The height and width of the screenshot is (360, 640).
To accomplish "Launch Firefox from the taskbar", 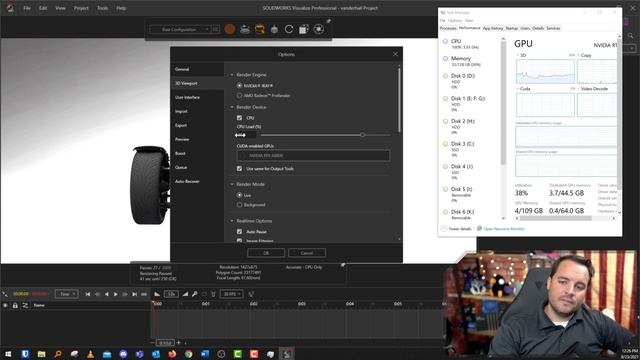I will (x=172, y=354).
